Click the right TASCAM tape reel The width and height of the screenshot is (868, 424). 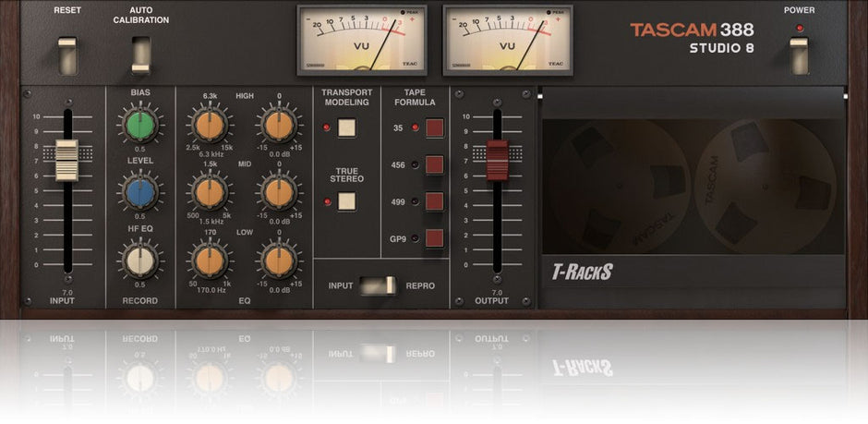point(766,187)
